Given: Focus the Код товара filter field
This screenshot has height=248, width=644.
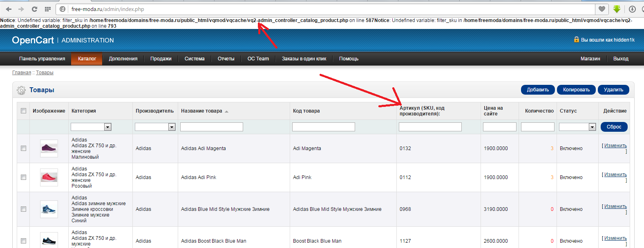Looking at the screenshot, I should pyautogui.click(x=324, y=127).
